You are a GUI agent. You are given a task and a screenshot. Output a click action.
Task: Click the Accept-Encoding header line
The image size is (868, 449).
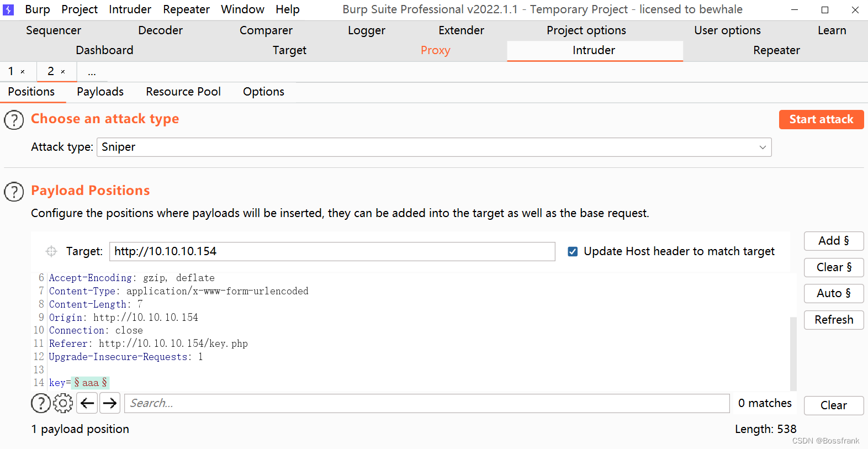pos(132,278)
